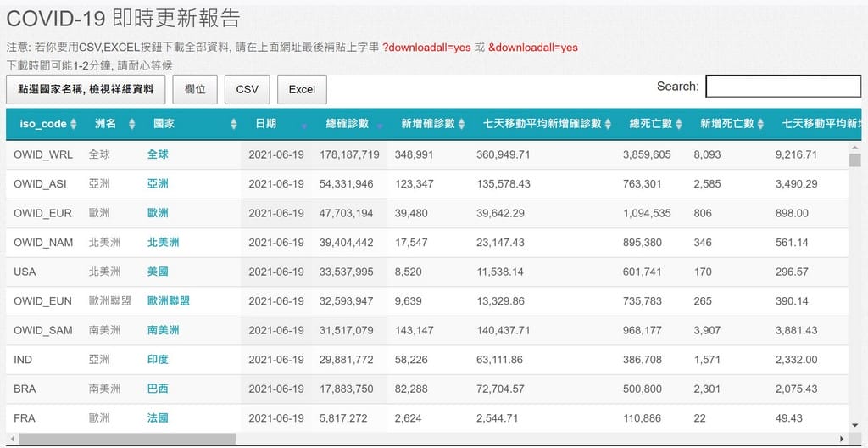Select the OWID_WRL cell

point(43,154)
